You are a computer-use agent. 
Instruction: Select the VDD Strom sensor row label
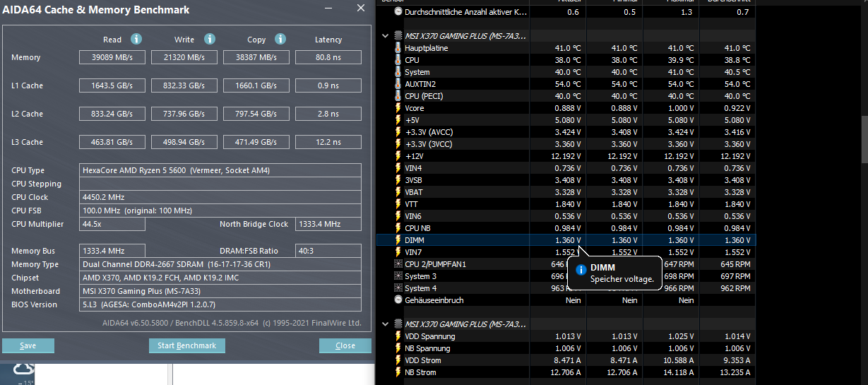coord(424,360)
